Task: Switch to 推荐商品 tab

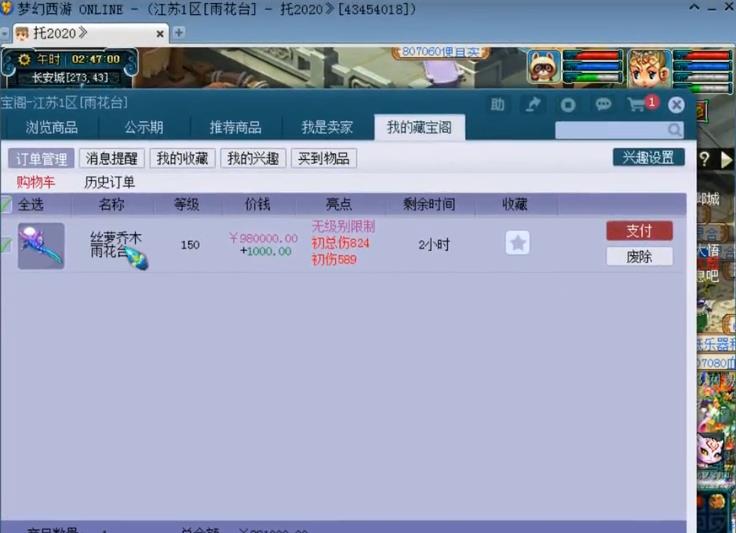Action: [235, 127]
